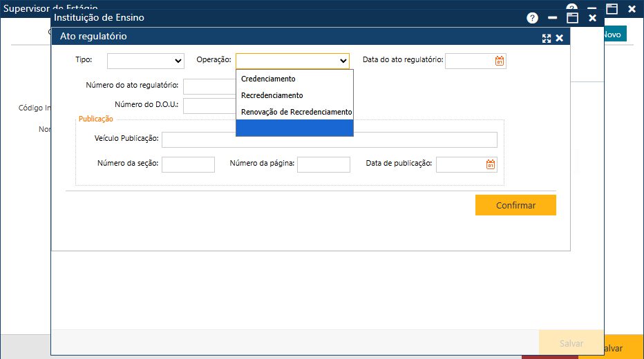Focus the Número da página field
Image resolution: width=644 pixels, height=359 pixels.
pos(323,164)
